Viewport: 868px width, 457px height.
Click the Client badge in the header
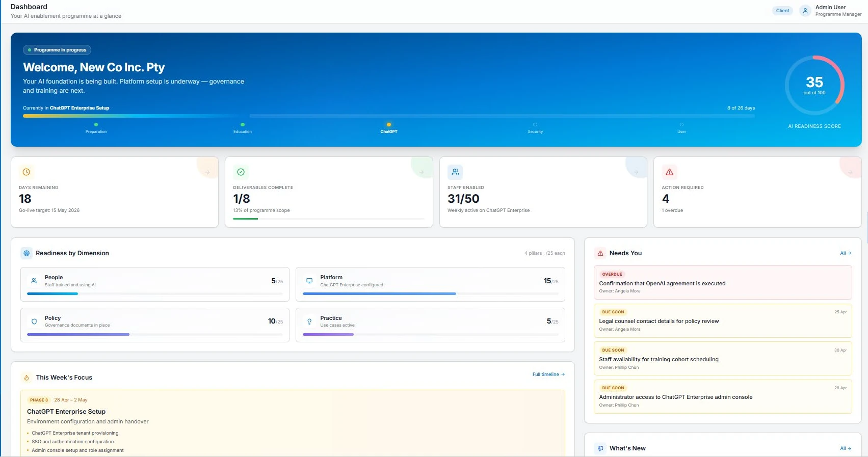point(782,11)
